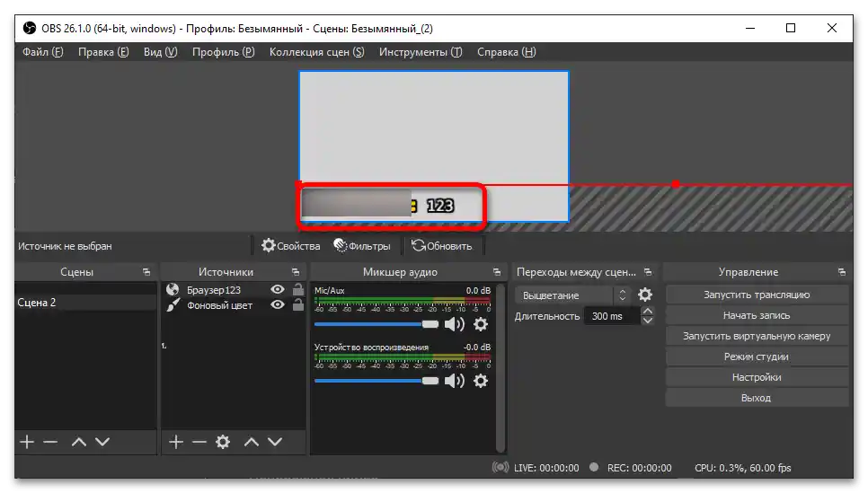868x493 pixels.
Task: Maximize the OBS window
Action: (791, 28)
